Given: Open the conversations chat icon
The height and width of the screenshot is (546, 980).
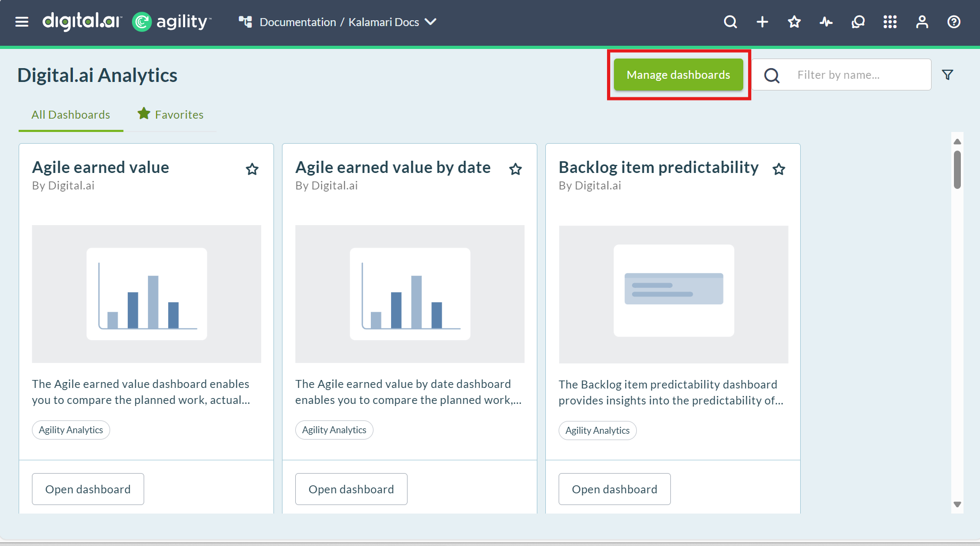Looking at the screenshot, I should click(858, 22).
